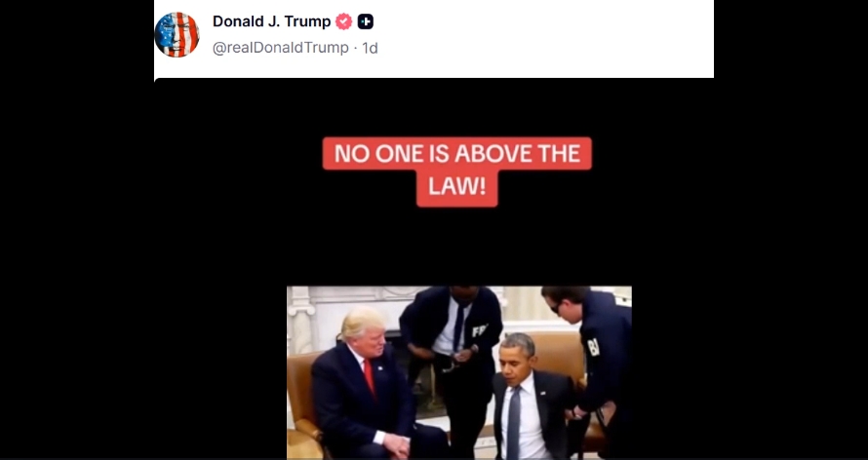Click the dark plus badge beside name
The height and width of the screenshot is (460, 868).
366,21
